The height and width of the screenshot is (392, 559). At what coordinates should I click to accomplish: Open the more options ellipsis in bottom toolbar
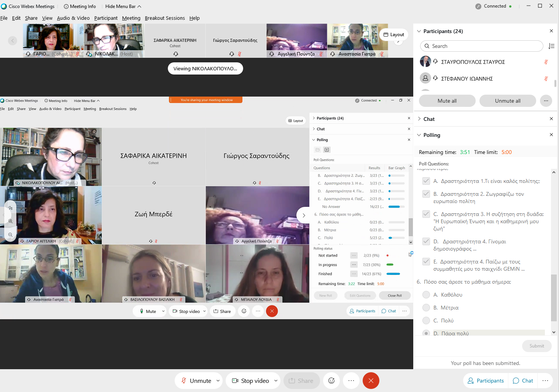click(351, 381)
